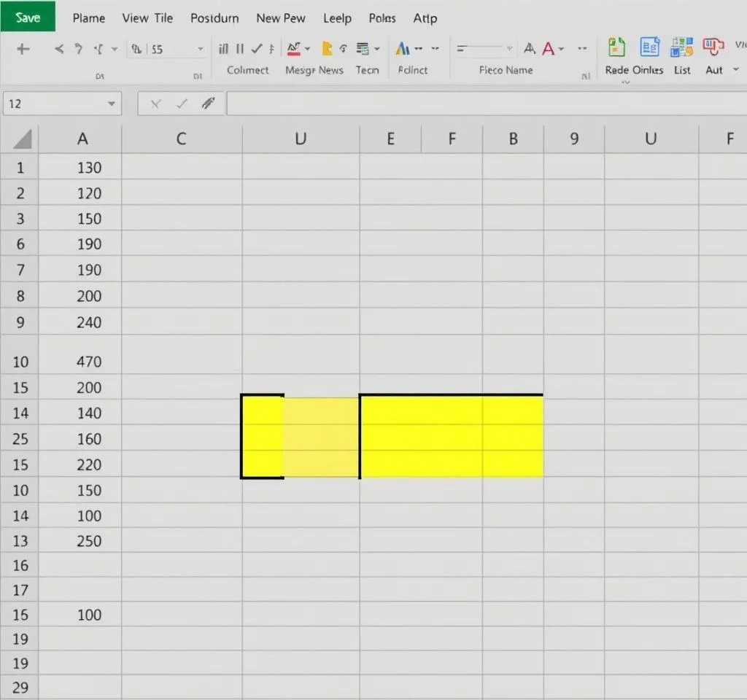This screenshot has height=700, width=747.
Task: Open the font size dropdown showing 55
Action: pos(200,50)
